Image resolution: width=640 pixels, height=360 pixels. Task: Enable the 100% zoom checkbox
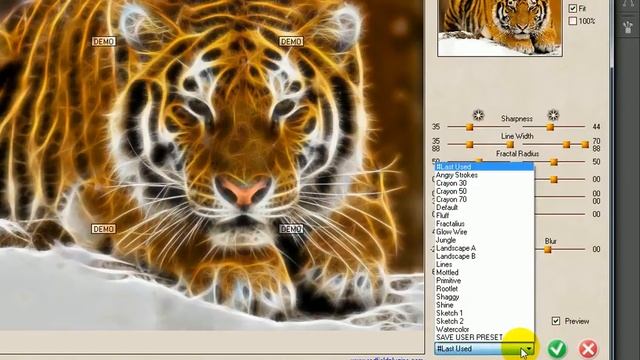(573, 21)
